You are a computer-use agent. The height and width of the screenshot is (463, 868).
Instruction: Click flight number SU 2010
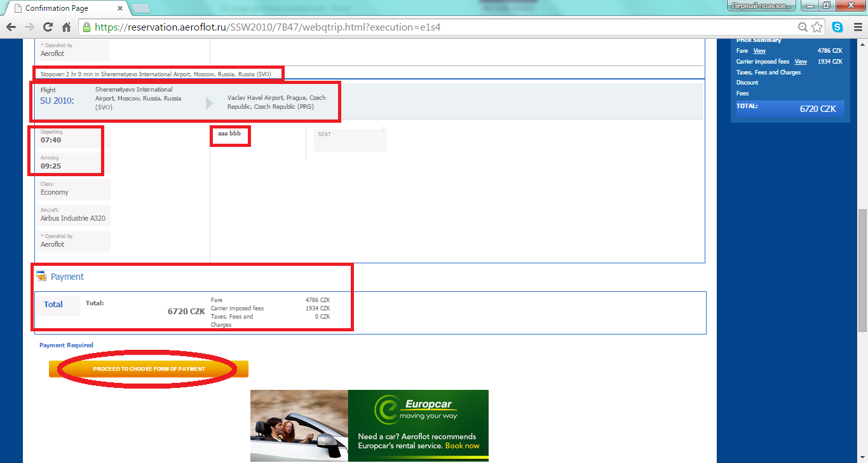(x=57, y=100)
